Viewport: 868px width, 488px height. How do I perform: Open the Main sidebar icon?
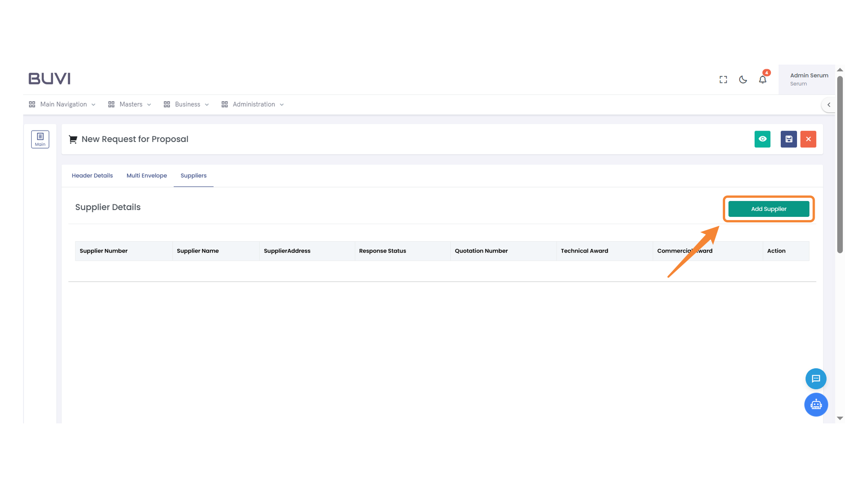tap(40, 139)
